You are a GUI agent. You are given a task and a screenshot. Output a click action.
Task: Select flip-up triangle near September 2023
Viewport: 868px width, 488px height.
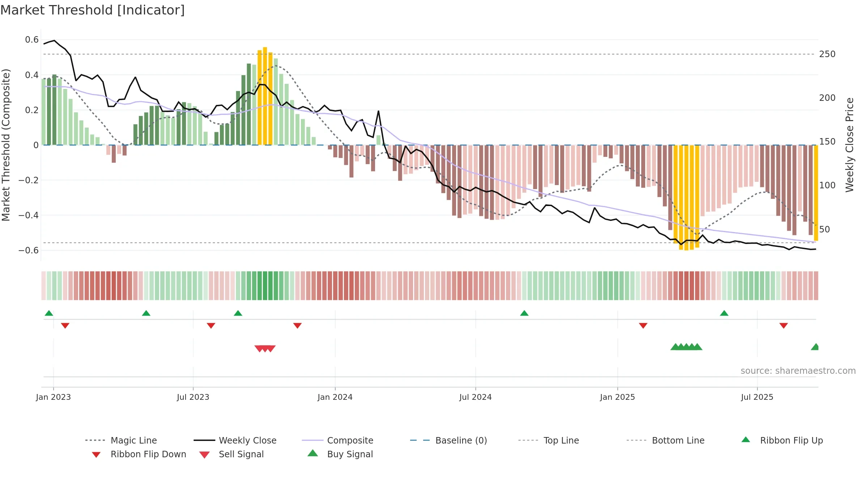pos(238,313)
